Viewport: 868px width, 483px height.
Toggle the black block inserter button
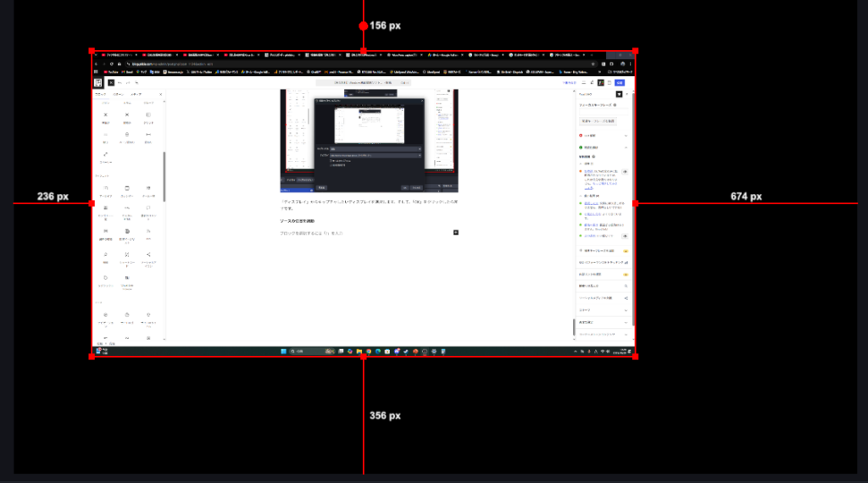click(x=111, y=82)
